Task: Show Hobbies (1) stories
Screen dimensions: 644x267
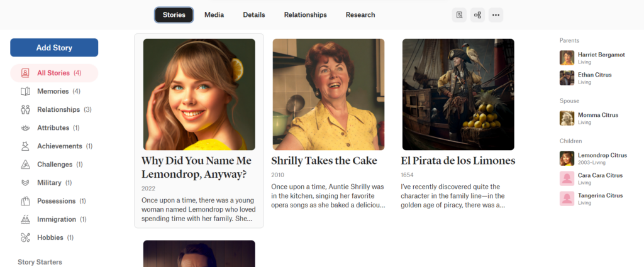Action: (54, 237)
